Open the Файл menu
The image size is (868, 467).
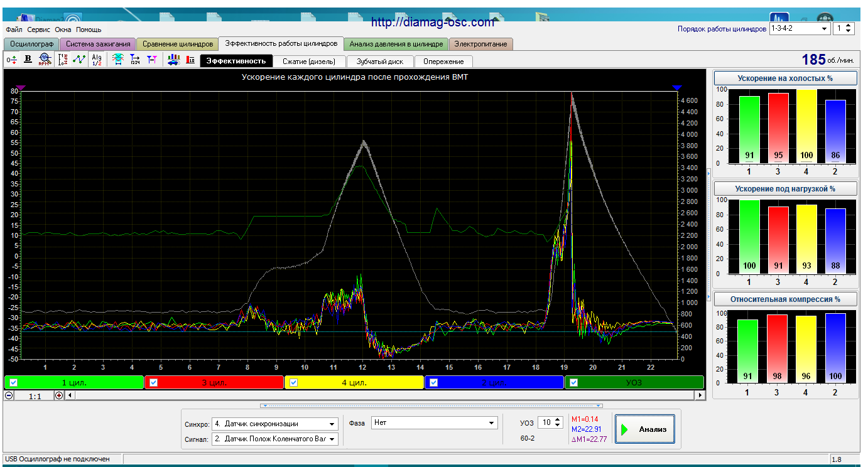click(x=14, y=30)
